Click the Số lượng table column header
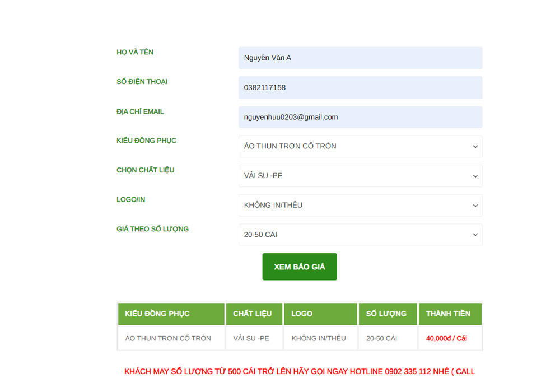The width and height of the screenshot is (560, 392). coord(388,314)
